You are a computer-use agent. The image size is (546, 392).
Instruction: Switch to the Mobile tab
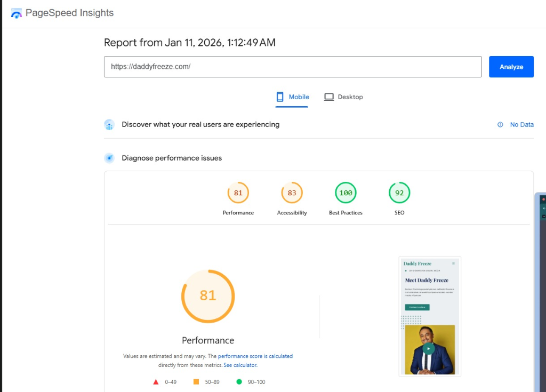click(292, 97)
